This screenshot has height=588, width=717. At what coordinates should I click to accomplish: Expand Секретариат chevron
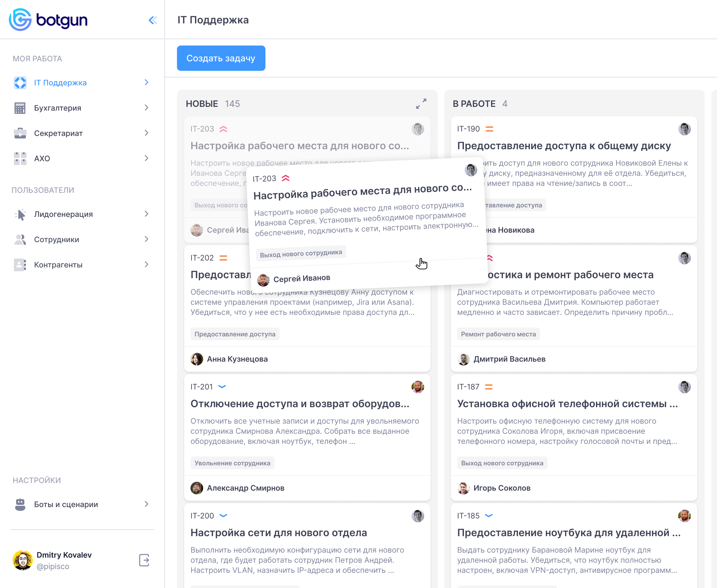coord(147,133)
